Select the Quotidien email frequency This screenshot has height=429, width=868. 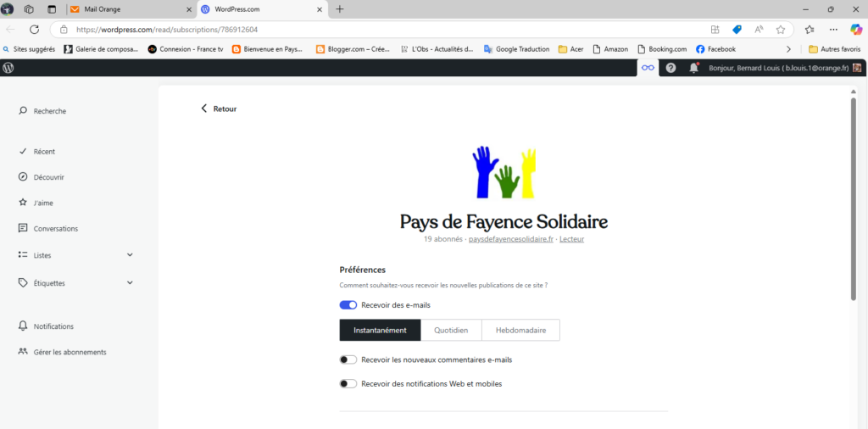tap(451, 330)
